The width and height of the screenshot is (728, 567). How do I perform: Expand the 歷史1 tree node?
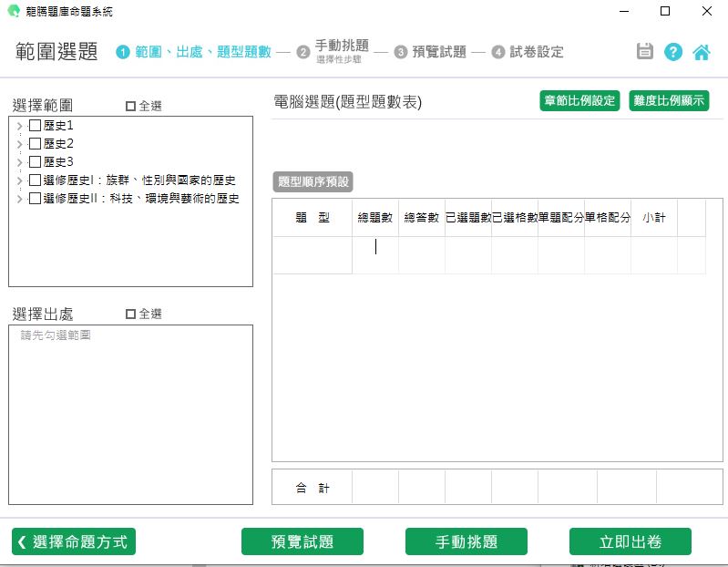(x=20, y=126)
